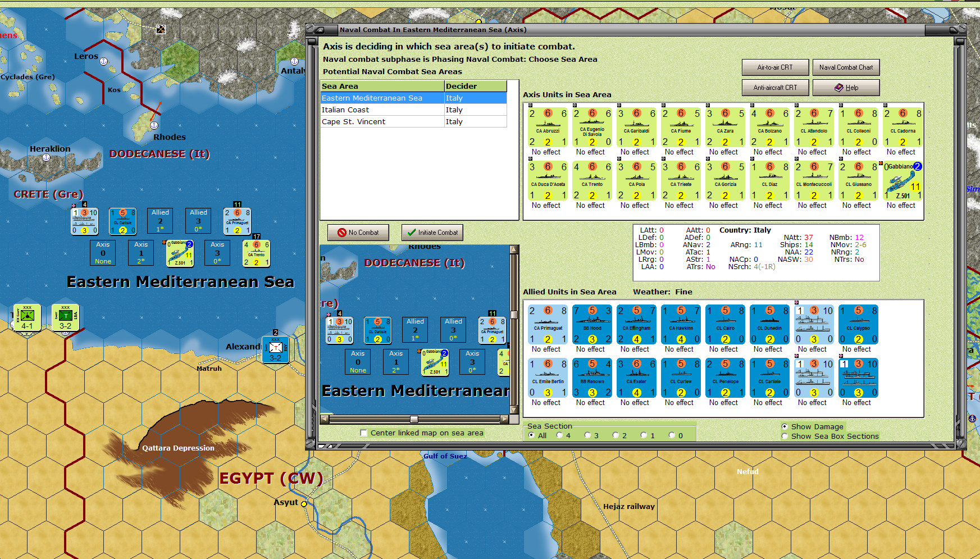Click the mini-map scroll down arrow
Viewport: 980px width, 559px height.
click(x=514, y=411)
